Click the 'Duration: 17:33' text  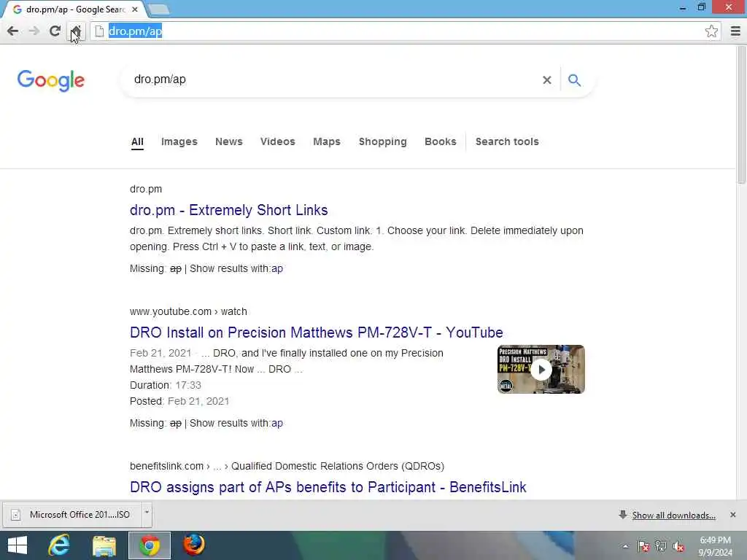[x=166, y=385]
